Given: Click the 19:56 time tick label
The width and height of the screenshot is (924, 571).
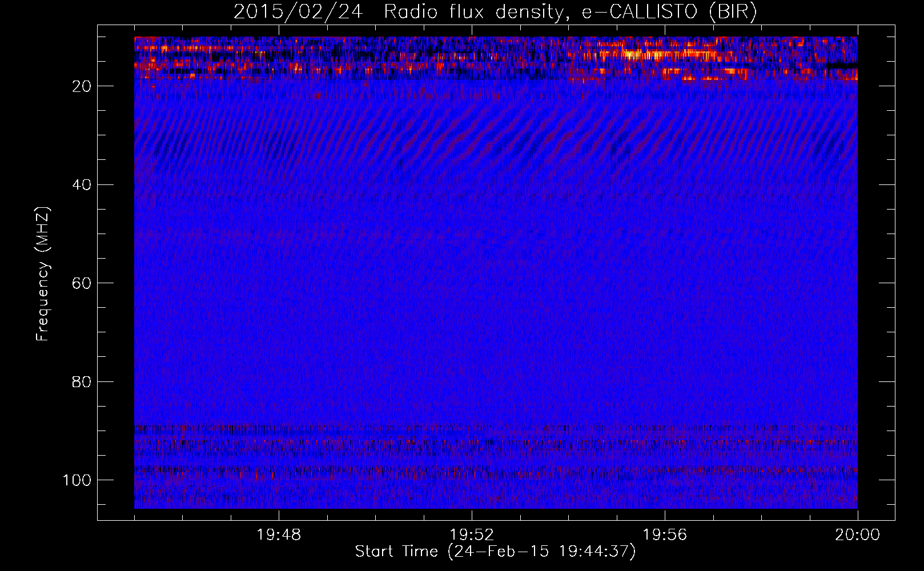Looking at the screenshot, I should 665,535.
